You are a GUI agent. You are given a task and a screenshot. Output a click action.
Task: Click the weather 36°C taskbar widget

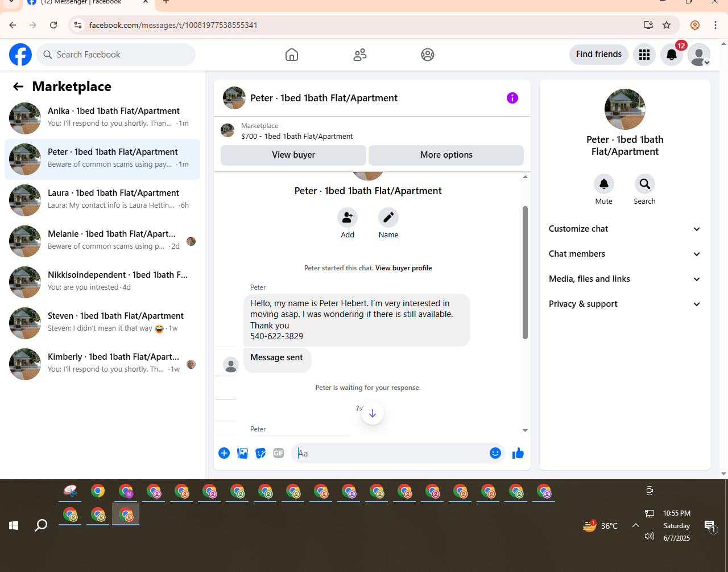(601, 525)
